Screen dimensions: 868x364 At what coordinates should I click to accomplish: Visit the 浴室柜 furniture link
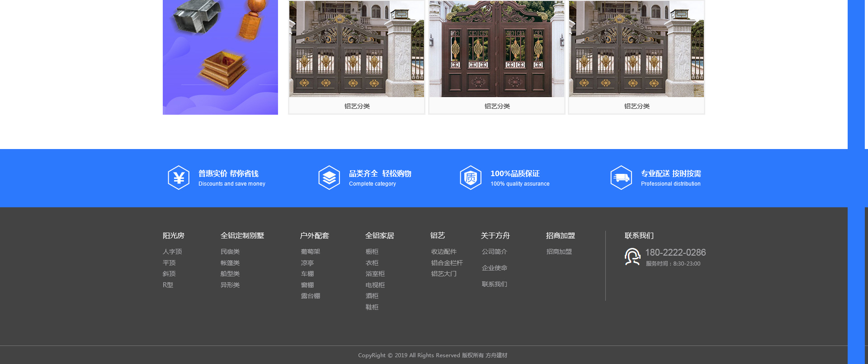tap(375, 274)
